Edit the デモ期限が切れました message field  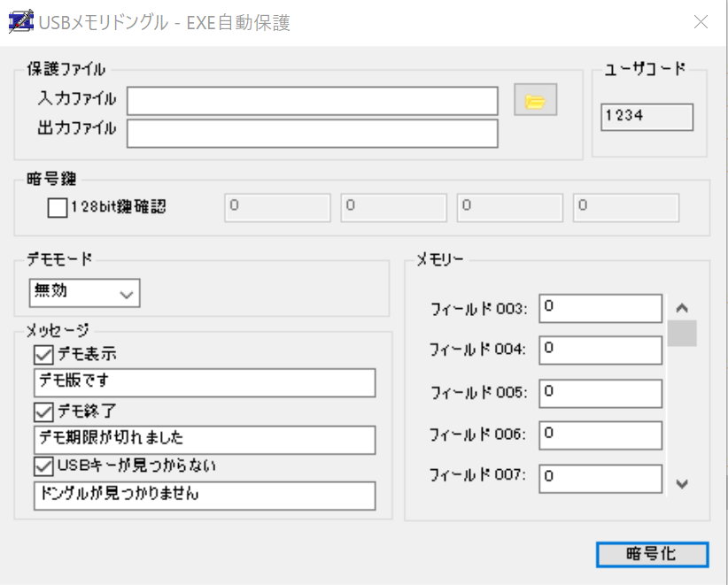[205, 440]
